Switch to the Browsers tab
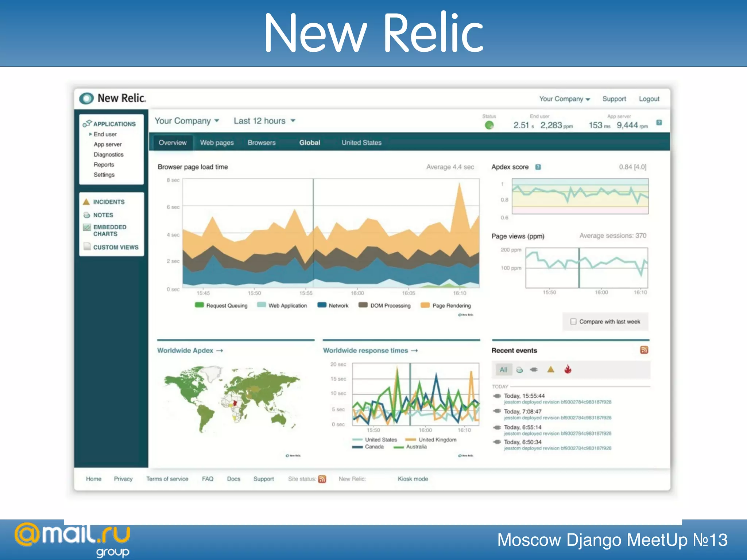This screenshot has width=747, height=560. [x=262, y=143]
